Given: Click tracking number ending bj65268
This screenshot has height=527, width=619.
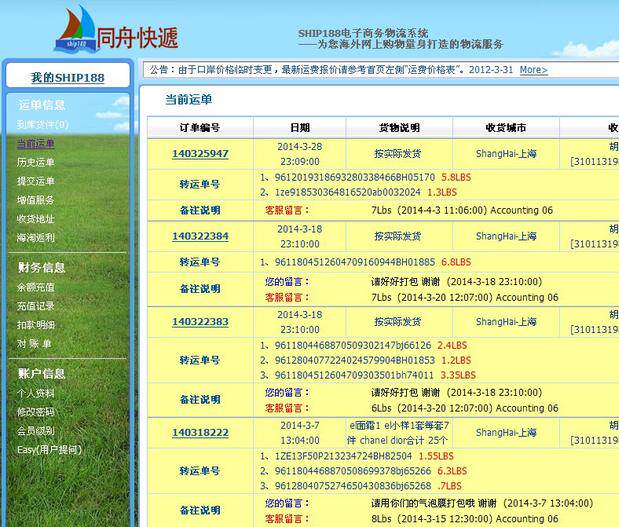Looking at the screenshot, I should (353, 486).
